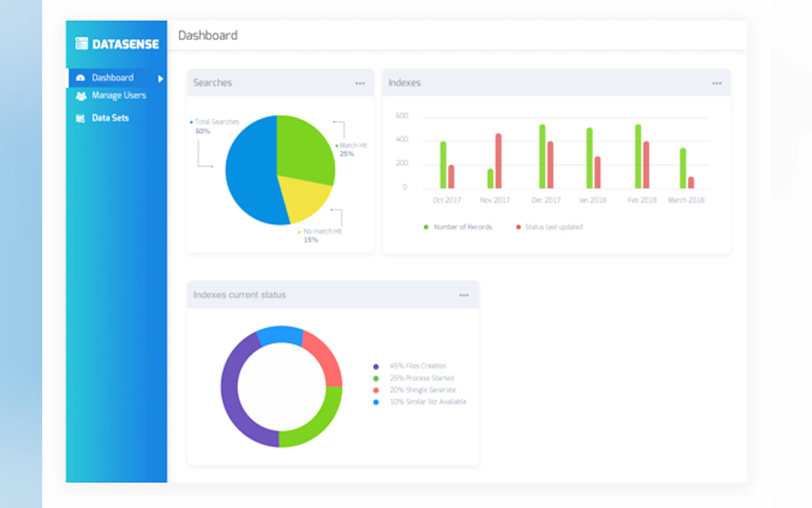
Task: Click the 10% Similar list Available legend dot
Action: (x=376, y=402)
